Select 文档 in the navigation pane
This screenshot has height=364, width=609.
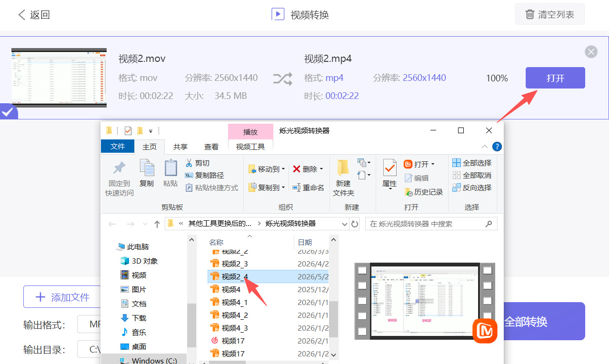(133, 304)
